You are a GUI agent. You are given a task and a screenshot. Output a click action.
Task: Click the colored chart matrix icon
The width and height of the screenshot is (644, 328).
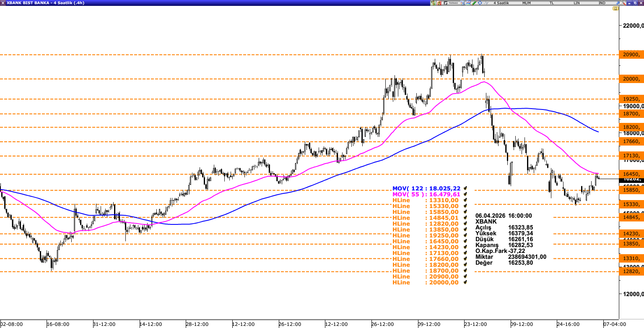[x=462, y=3]
